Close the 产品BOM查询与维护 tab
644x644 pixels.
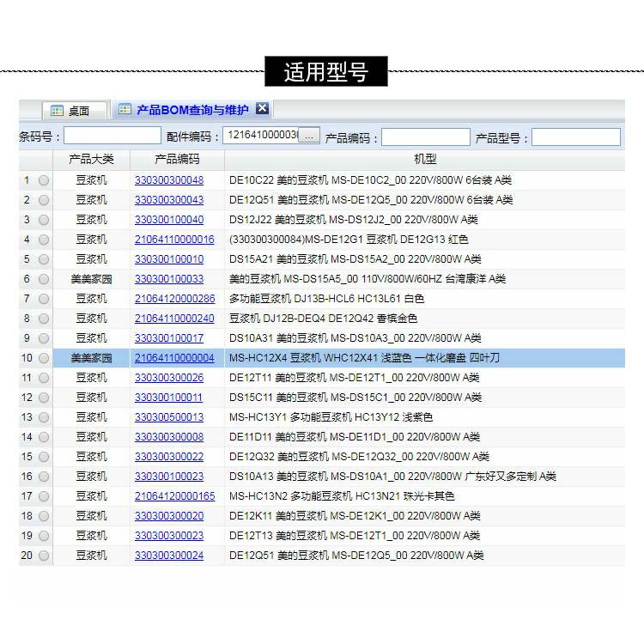262,108
